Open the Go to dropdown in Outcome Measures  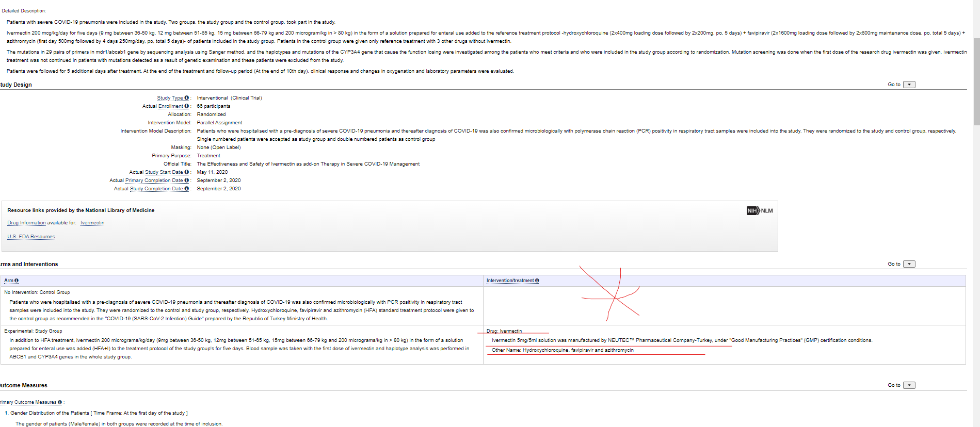[x=909, y=385]
